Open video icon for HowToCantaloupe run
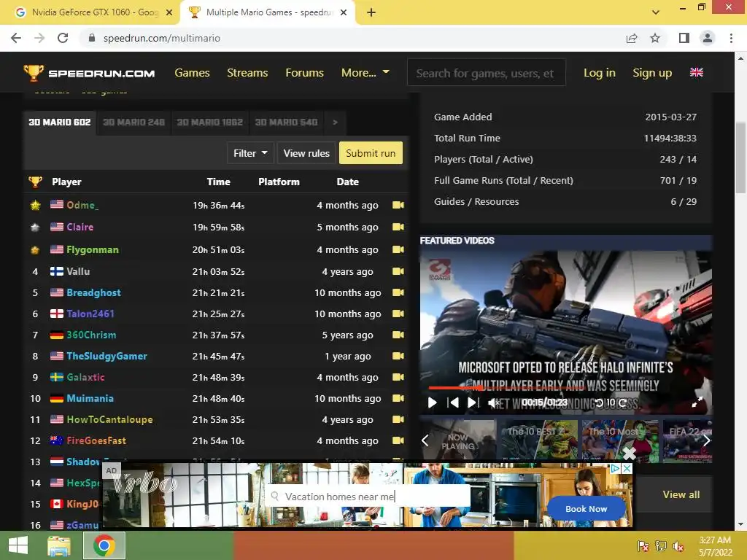 coord(398,419)
